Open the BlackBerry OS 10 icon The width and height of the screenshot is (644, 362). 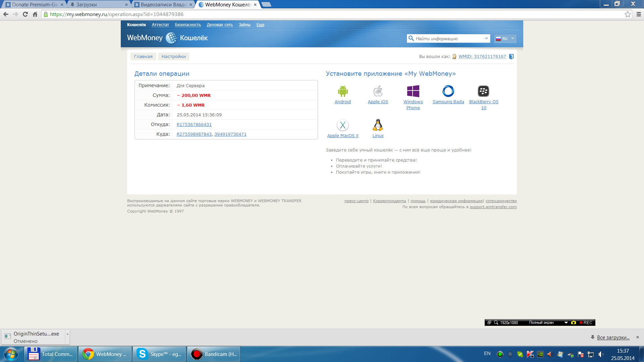[483, 91]
